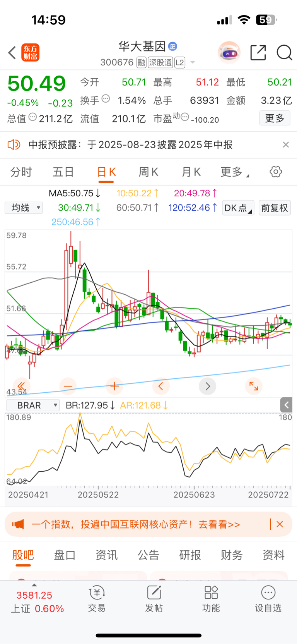Switch to 月K tab
This screenshot has width=297, height=644.
tap(191, 172)
